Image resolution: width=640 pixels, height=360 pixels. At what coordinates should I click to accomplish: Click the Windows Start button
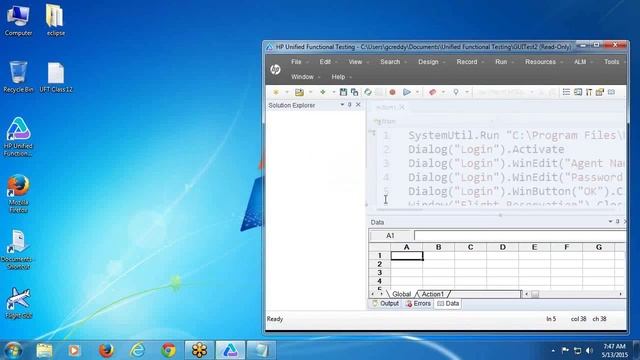14,350
